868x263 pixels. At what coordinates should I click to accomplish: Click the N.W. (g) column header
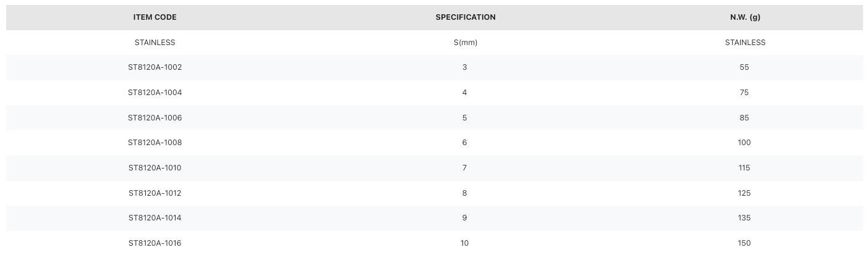[x=744, y=17]
